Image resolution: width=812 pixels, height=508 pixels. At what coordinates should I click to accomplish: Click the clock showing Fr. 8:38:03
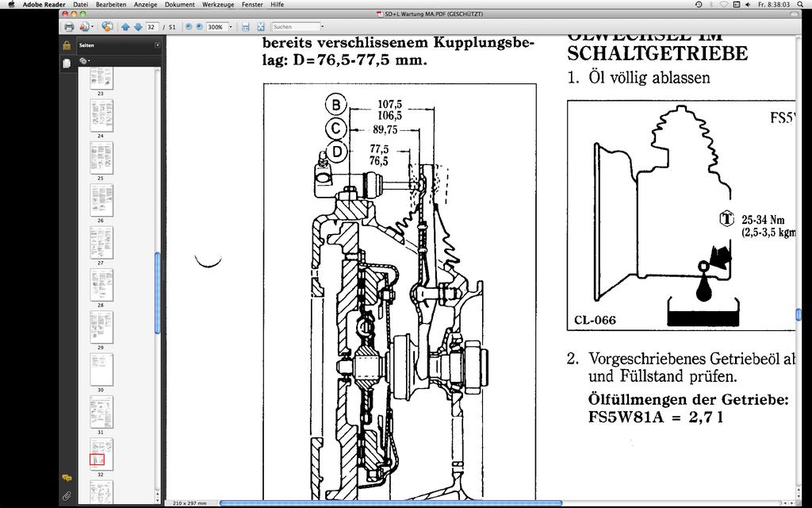click(x=774, y=4)
